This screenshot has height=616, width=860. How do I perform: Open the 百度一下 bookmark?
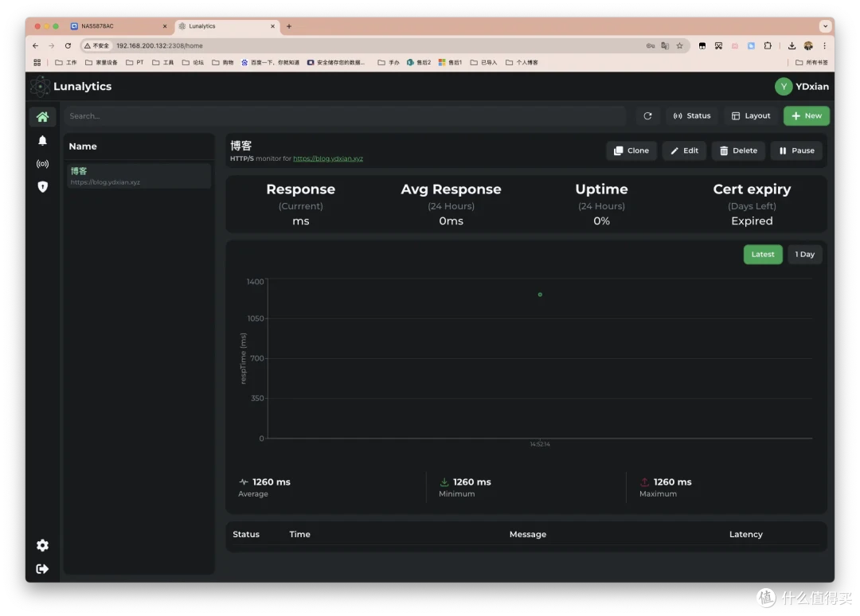[x=271, y=63]
